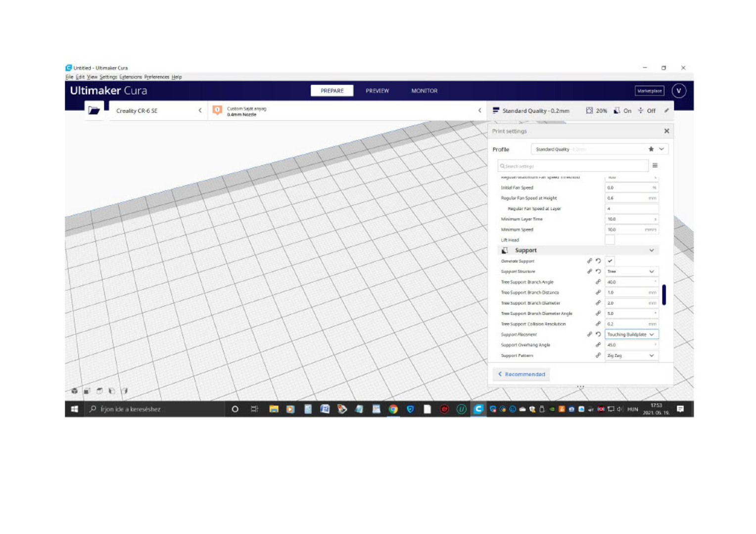This screenshot has height=534, width=756.
Task: Collapse the Support settings section
Action: click(x=578, y=251)
